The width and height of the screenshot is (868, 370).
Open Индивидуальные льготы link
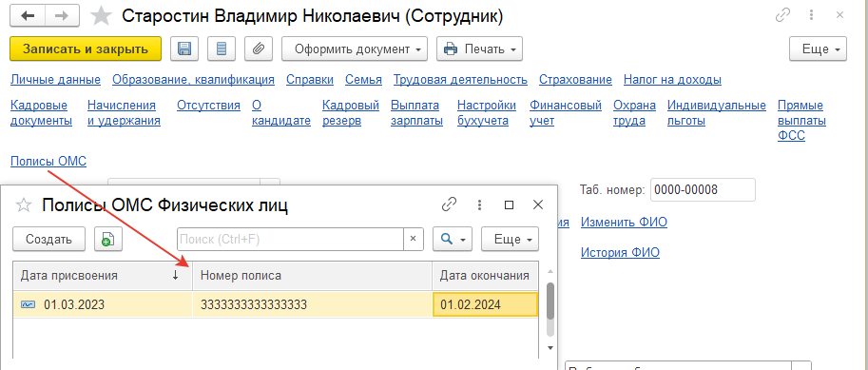(x=717, y=113)
